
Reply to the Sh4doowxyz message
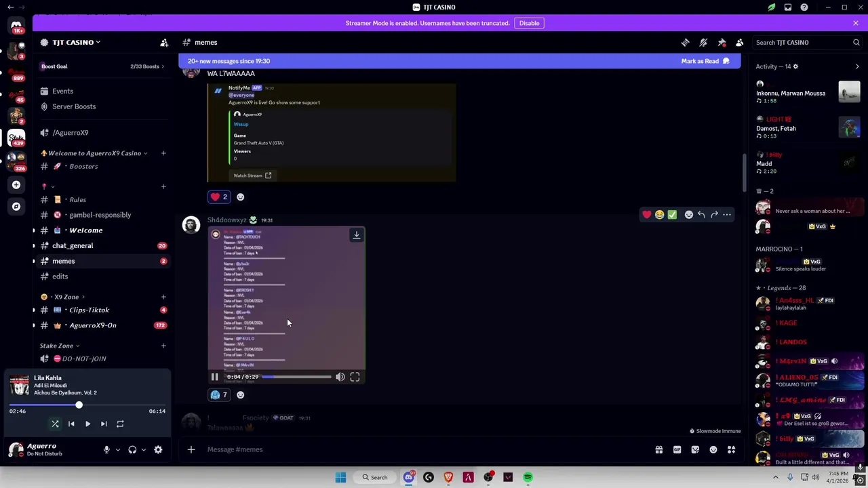click(701, 215)
